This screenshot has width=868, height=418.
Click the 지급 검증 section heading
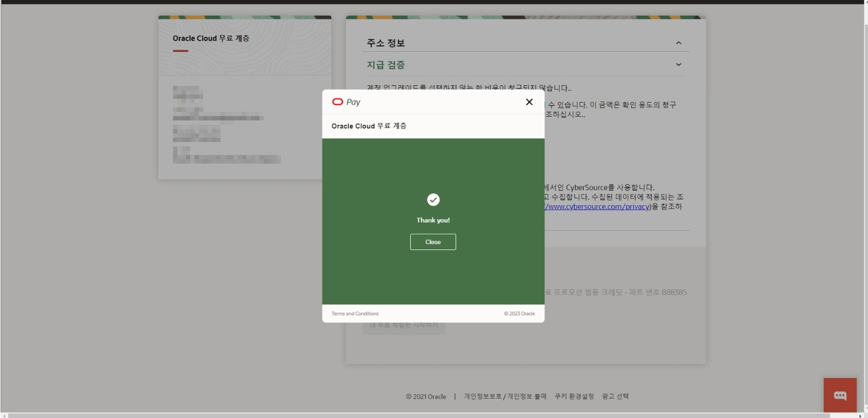[386, 65]
